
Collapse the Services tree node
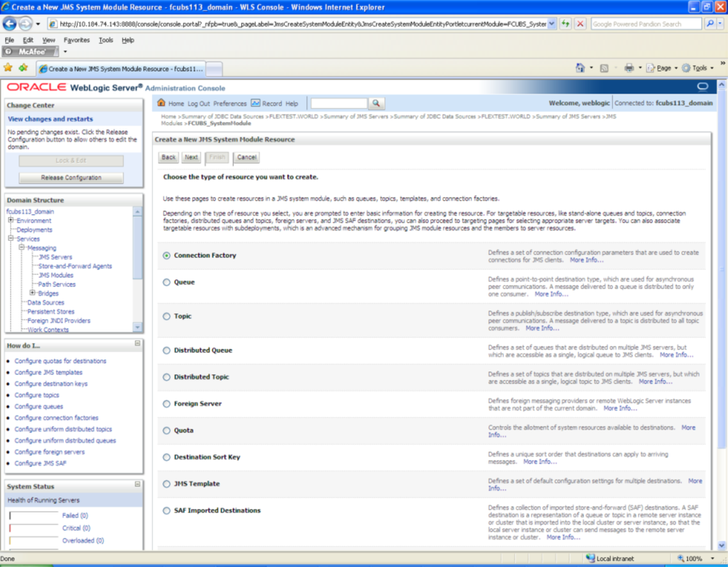[11, 238]
